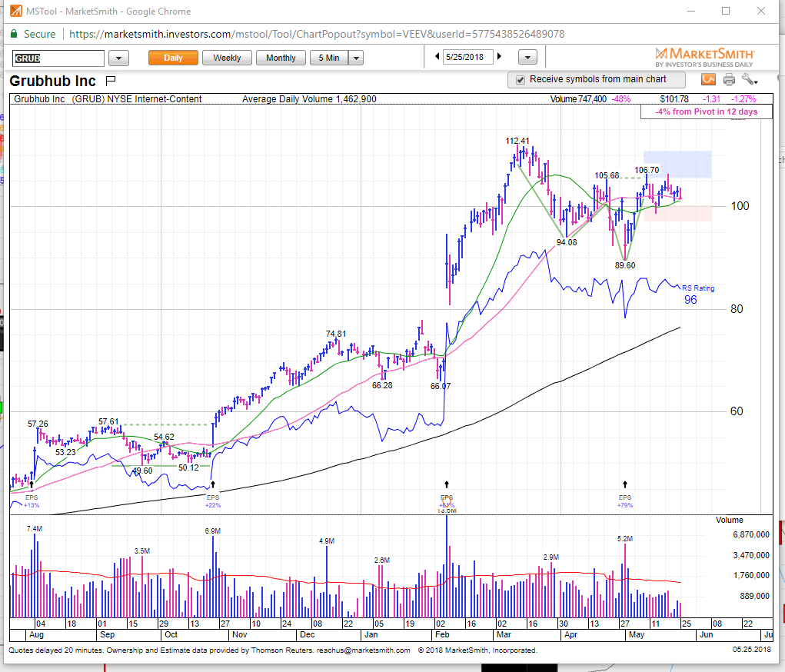Click the Feb month label on the timeline
Viewport: 785px width, 672px height.
(x=442, y=634)
